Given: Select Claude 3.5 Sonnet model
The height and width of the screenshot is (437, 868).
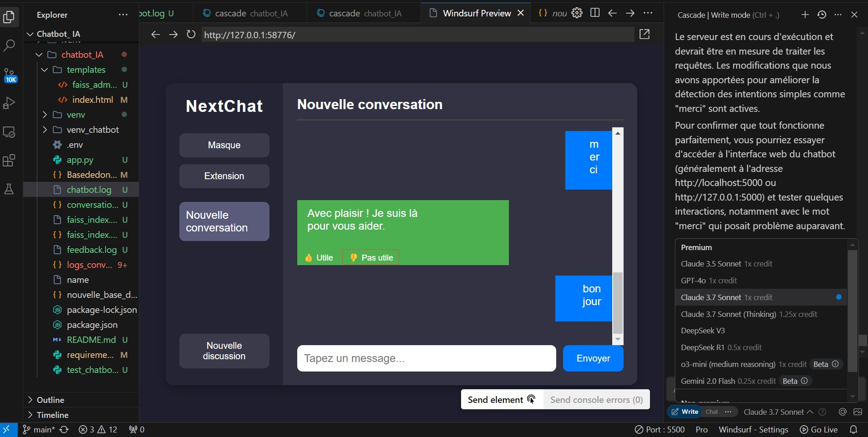Looking at the screenshot, I should [x=761, y=264].
